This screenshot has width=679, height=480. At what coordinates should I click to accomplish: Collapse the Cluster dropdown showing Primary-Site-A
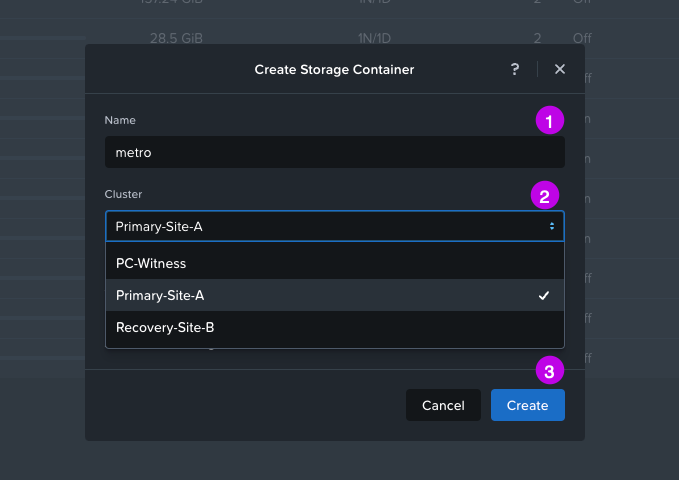334,226
